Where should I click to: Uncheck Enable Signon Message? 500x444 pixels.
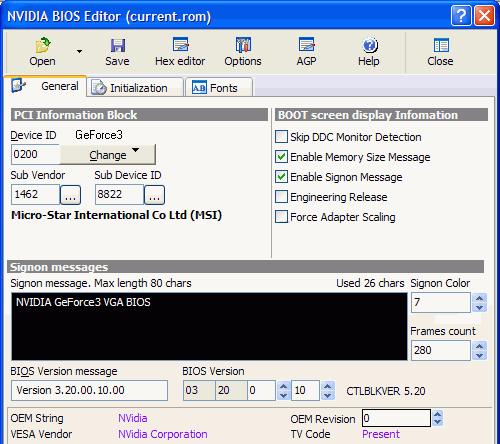point(281,177)
